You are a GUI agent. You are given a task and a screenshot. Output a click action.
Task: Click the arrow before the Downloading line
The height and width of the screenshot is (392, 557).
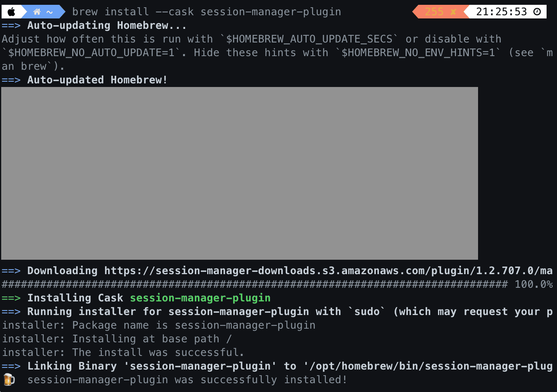[x=11, y=271]
